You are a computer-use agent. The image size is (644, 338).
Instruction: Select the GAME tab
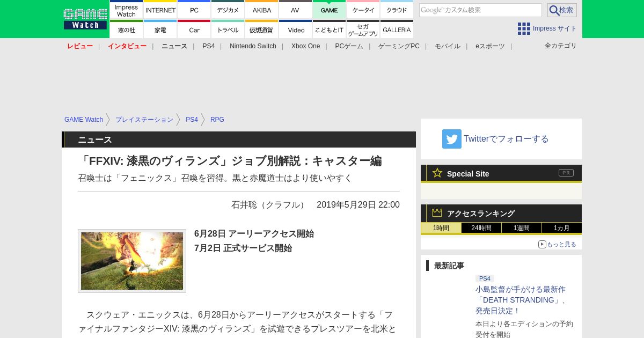[x=329, y=10]
